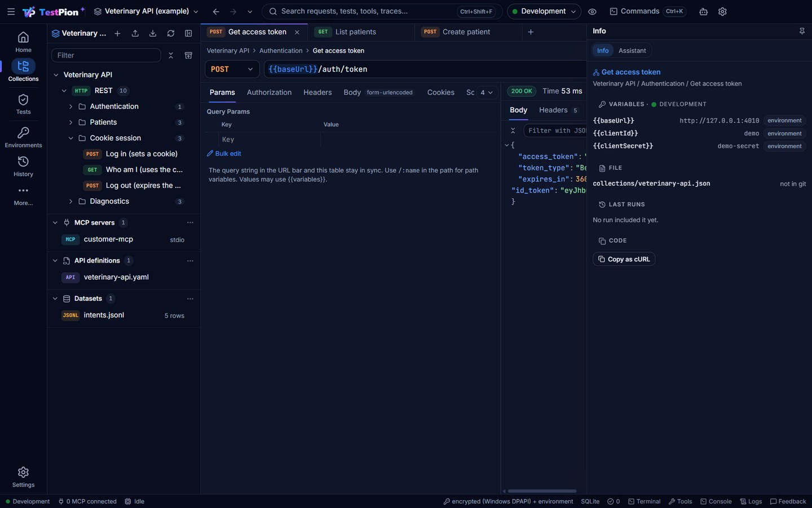The image size is (812, 508).
Task: Open History in the sidebar
Action: point(23,167)
